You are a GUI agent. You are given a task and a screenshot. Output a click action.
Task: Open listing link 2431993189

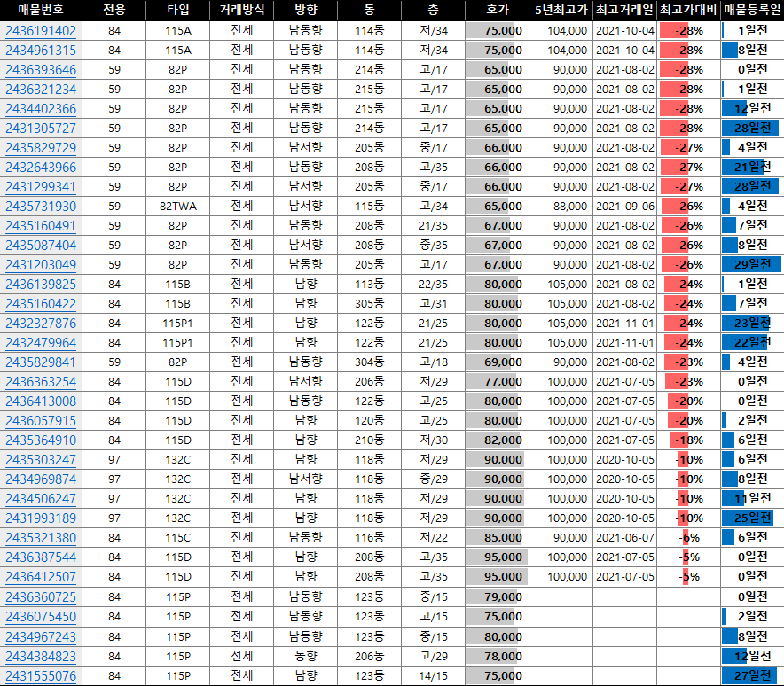[41, 518]
